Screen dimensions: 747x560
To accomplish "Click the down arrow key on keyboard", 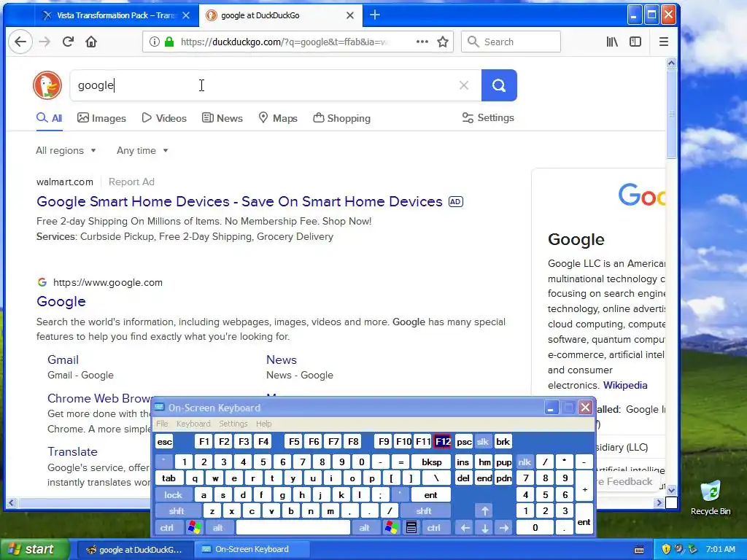I will [x=484, y=528].
